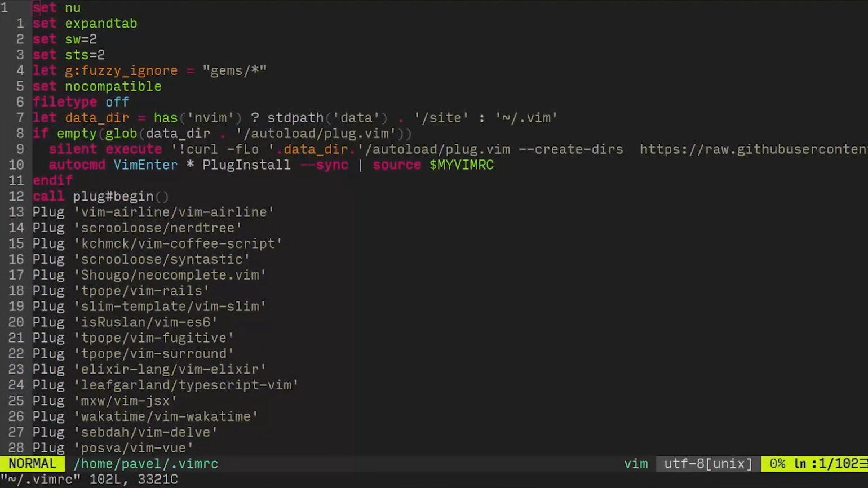Click 'autocmd VimEnter' line

click(271, 166)
